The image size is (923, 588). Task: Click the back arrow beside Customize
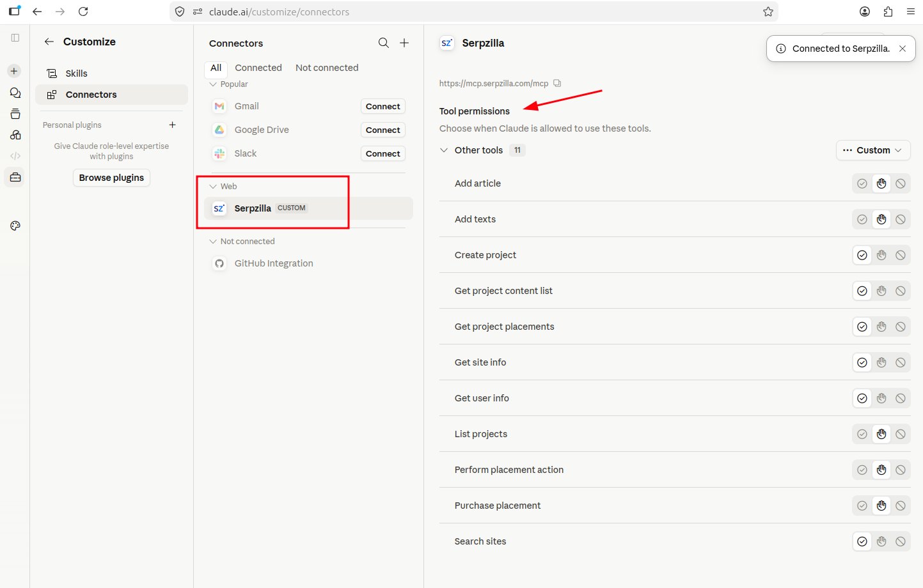tap(49, 42)
